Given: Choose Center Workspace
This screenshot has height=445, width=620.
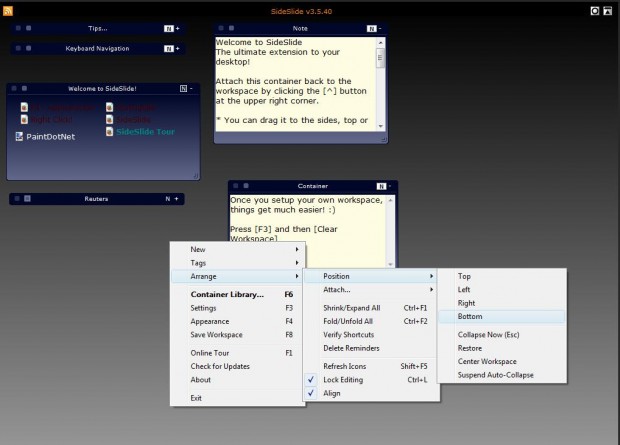Looking at the screenshot, I should click(x=502, y=362).
